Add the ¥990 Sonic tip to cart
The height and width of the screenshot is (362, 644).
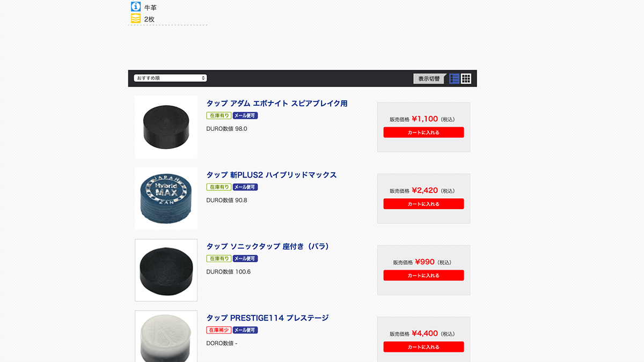423,275
